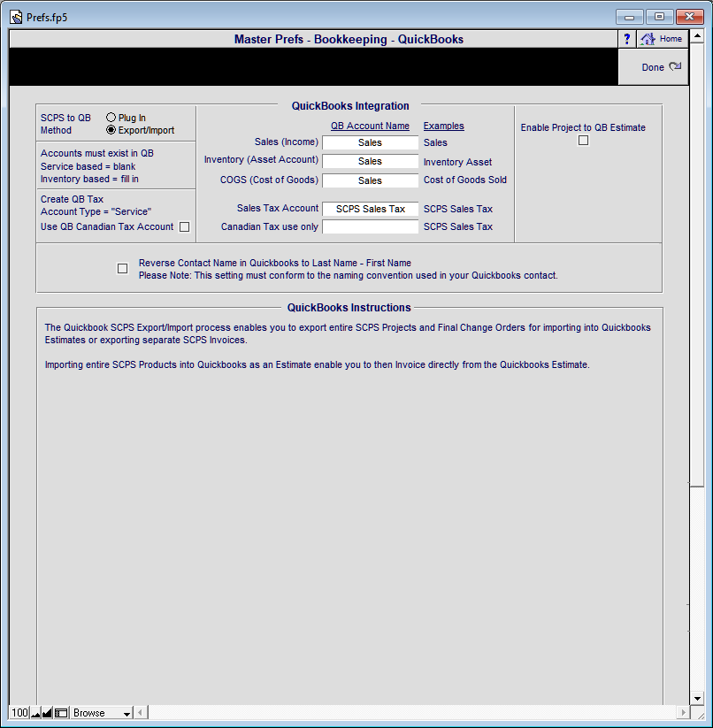
Task: Open help with the question mark icon
Action: tap(627, 39)
